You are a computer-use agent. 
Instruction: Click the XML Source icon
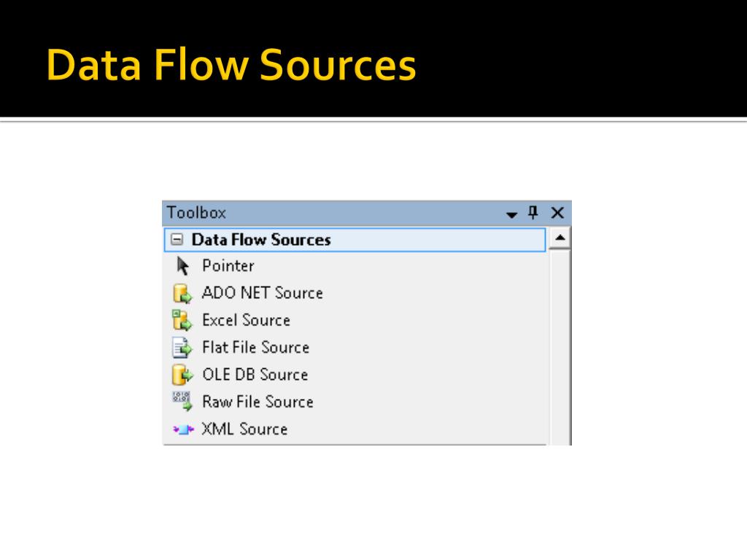[x=183, y=429]
